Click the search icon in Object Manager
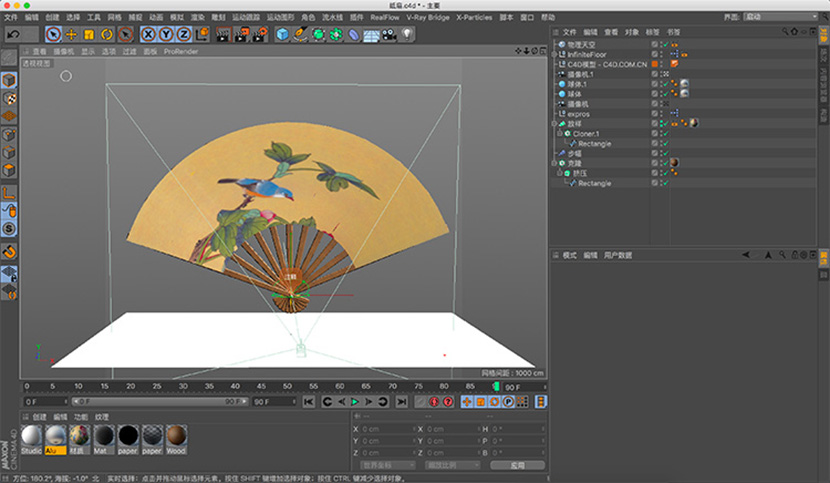Viewport: 830px width, 483px height. pyautogui.click(x=784, y=32)
